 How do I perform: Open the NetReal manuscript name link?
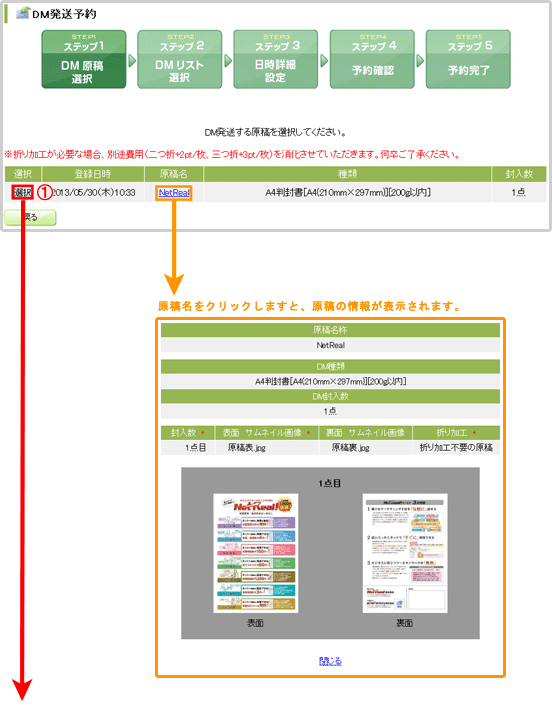(174, 193)
